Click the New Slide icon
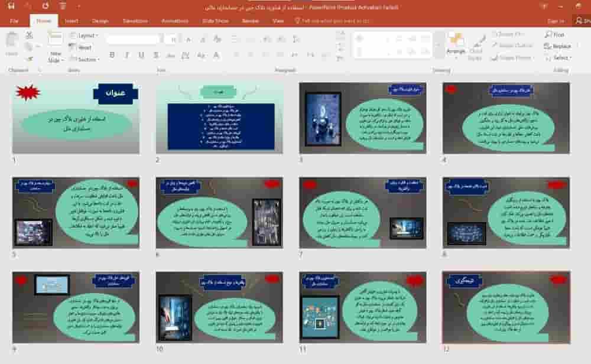The height and width of the screenshot is (364, 591). (x=56, y=39)
